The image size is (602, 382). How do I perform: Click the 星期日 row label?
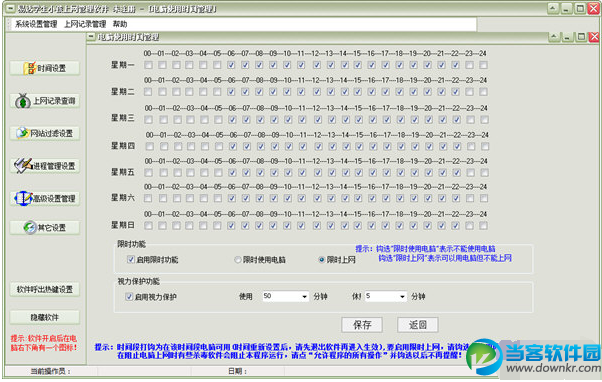(123, 225)
